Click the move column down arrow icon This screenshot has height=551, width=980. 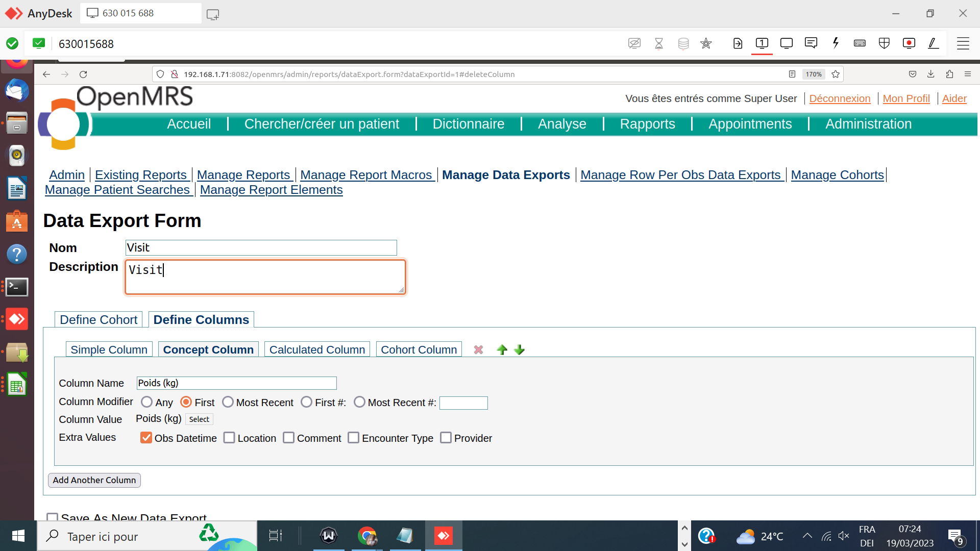[520, 350]
